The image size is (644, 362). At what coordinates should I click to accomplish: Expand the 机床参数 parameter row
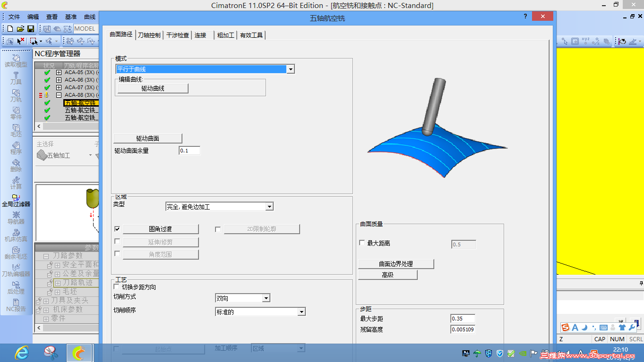[x=46, y=310]
